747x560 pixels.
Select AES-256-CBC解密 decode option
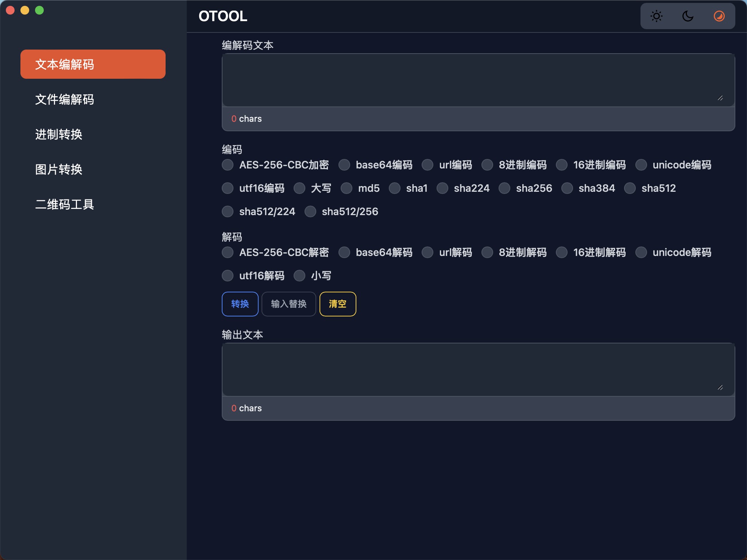[228, 253]
